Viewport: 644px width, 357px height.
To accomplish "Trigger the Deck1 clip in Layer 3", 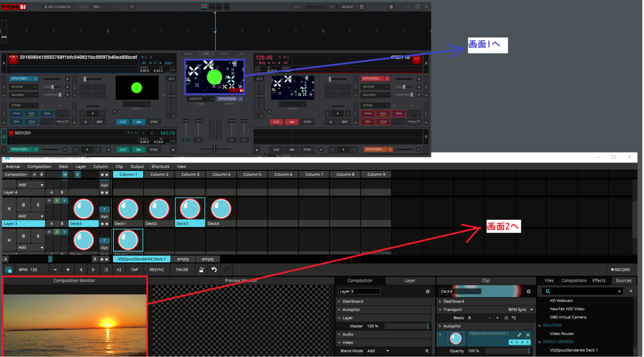I will (x=128, y=209).
